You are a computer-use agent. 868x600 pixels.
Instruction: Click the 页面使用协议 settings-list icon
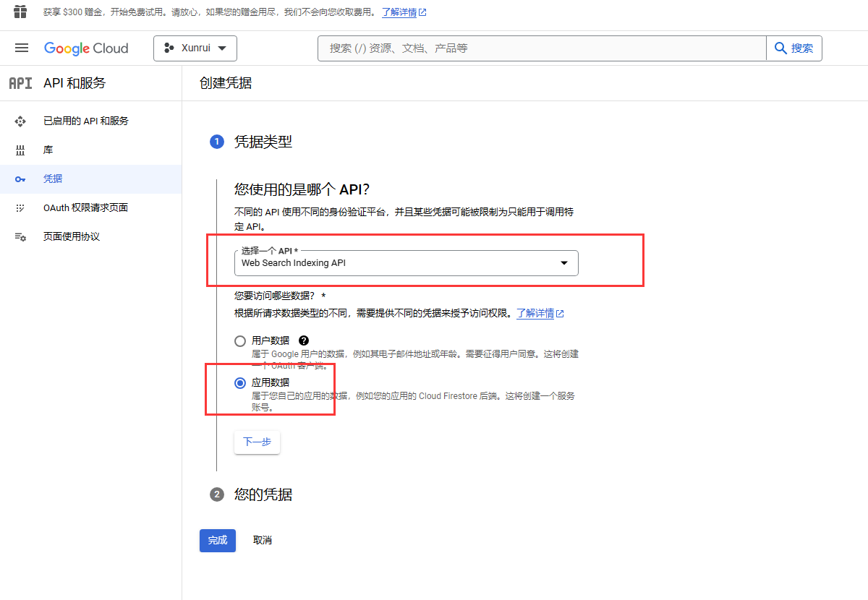(x=20, y=236)
